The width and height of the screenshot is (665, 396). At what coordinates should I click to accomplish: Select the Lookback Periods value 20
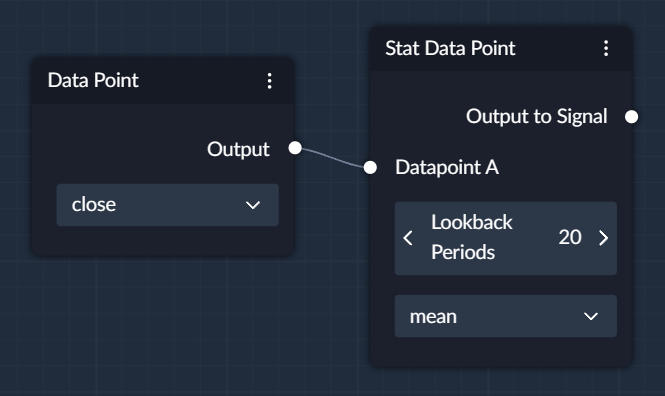570,237
